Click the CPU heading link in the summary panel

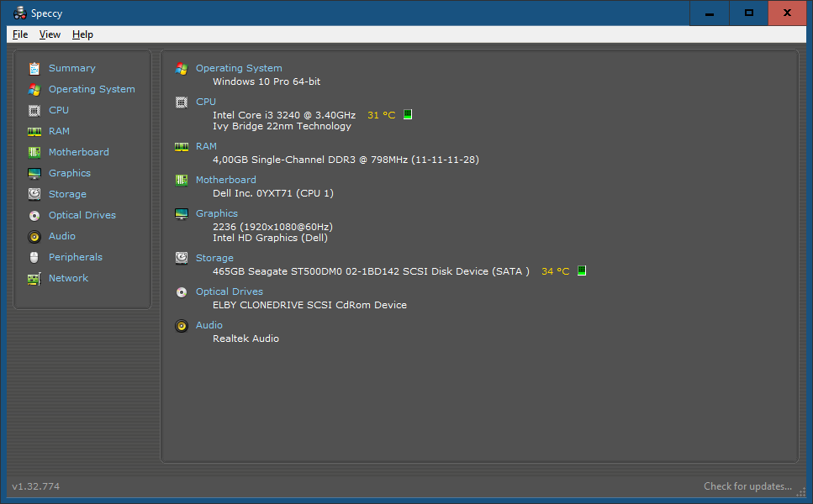206,102
